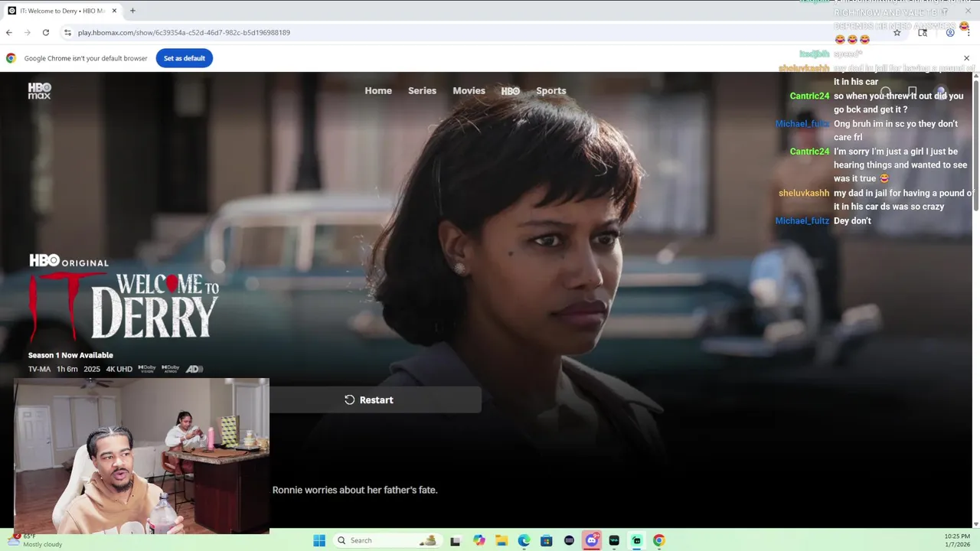The width and height of the screenshot is (980, 551).
Task: Open the Windows Start menu
Action: [319, 540]
